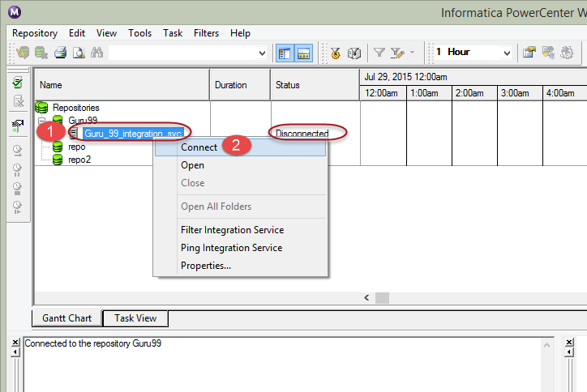
Task: Click the Print Preview toolbar icon
Action: click(79, 53)
